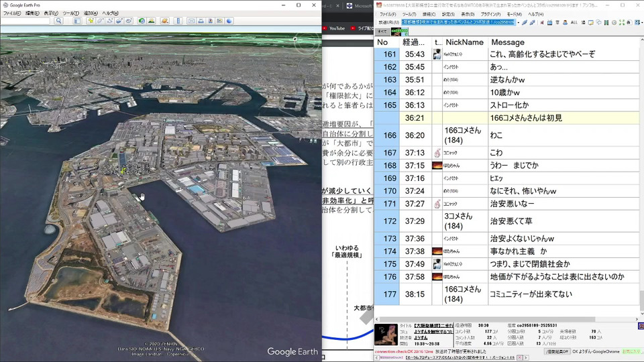Click the print icon in Earth toolbar
644x362 pixels.
[201, 21]
